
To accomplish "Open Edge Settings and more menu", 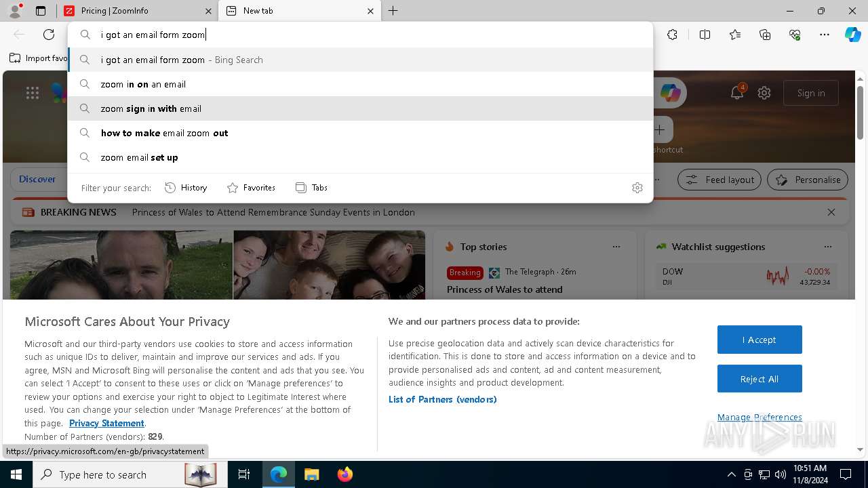I will [x=825, y=35].
